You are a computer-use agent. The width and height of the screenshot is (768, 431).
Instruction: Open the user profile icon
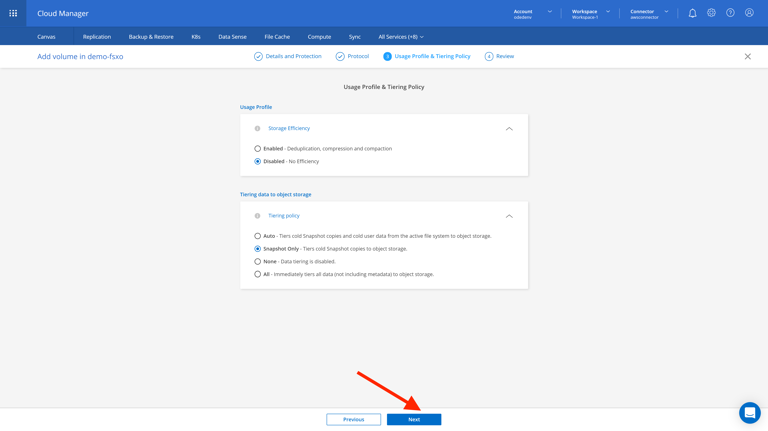point(749,13)
